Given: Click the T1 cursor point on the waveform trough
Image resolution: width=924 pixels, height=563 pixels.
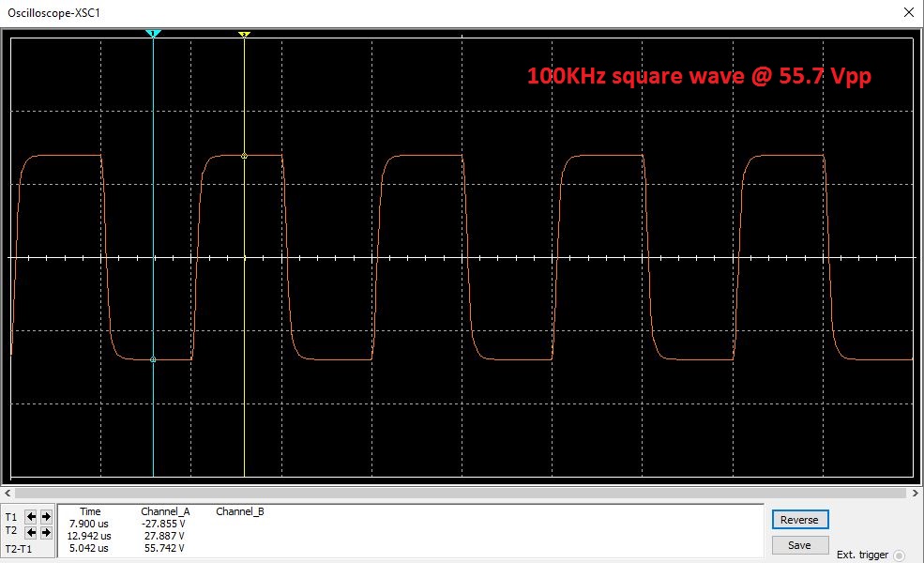Looking at the screenshot, I should click(x=153, y=359).
